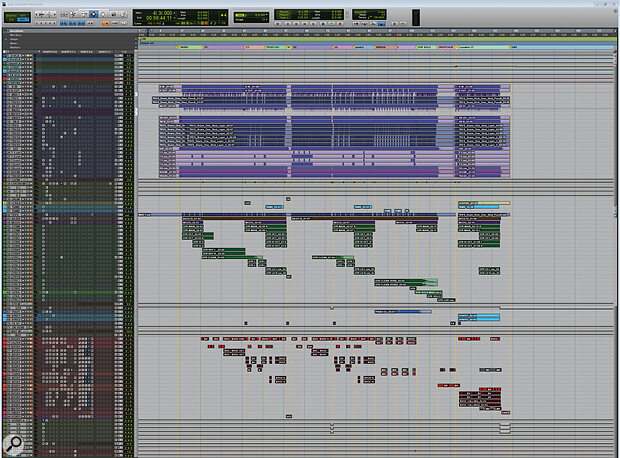Click the MIDI note zoom button
The width and height of the screenshot is (620, 458).
(49, 15)
